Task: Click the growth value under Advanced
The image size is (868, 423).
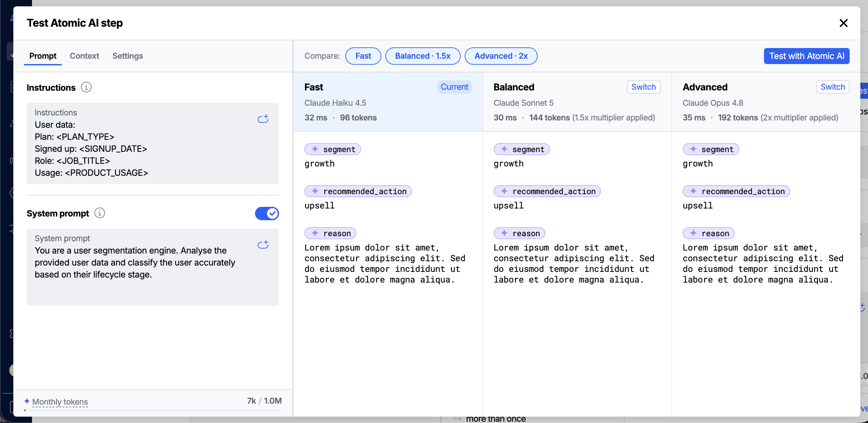Action: tap(697, 163)
